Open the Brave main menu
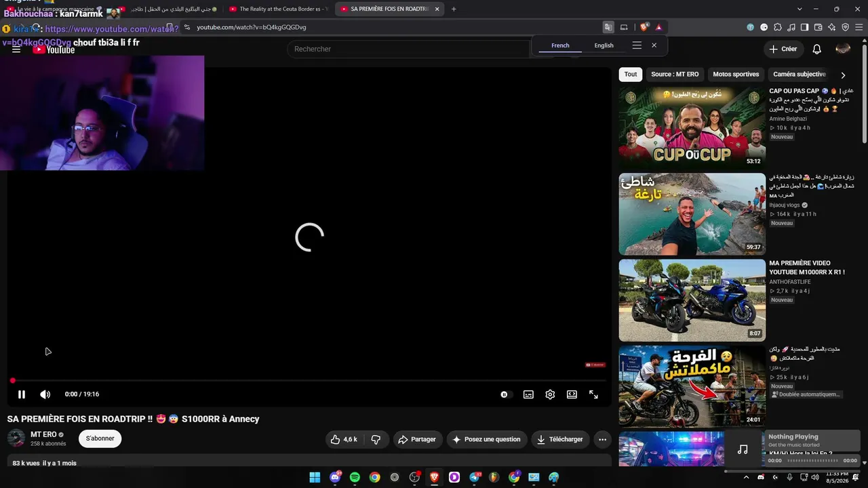 coord(859,27)
